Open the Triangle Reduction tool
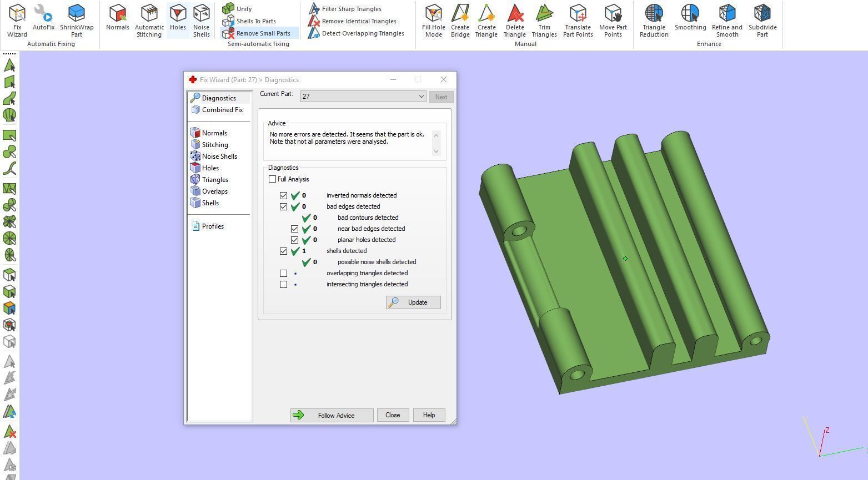Screen dimensions: 868x480 [654, 21]
